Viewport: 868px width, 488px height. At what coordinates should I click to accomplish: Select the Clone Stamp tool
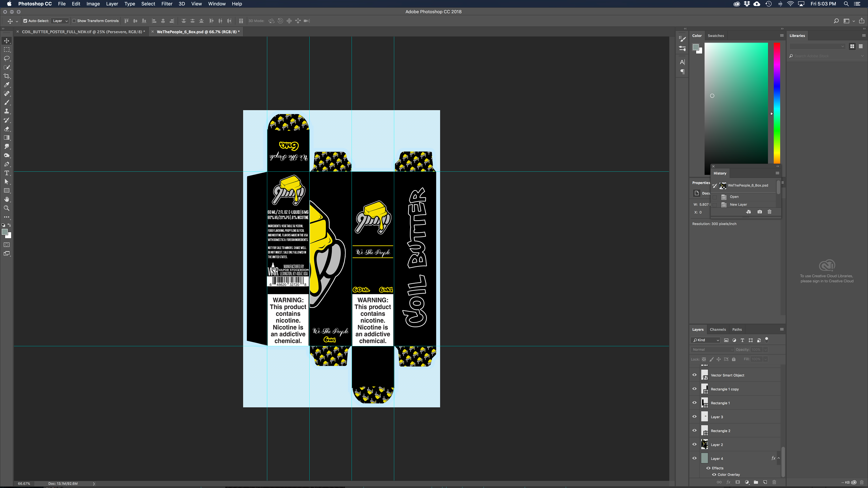point(7,111)
